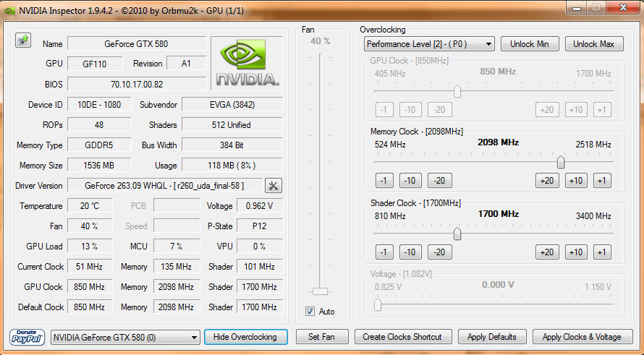The width and height of the screenshot is (644, 355).
Task: Click the Driver Version field
Action: coord(165,186)
